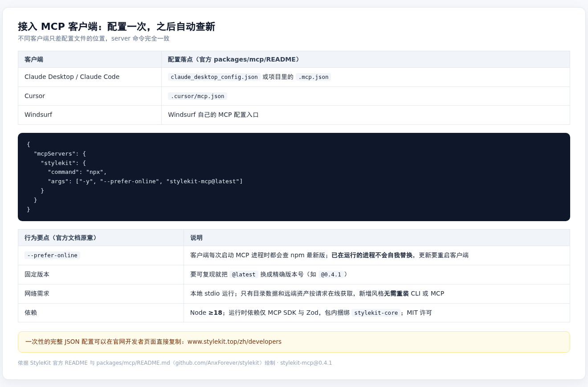This screenshot has height=387, width=588.
Task: Click the '@0.4.1' code tag
Action: 331,275
